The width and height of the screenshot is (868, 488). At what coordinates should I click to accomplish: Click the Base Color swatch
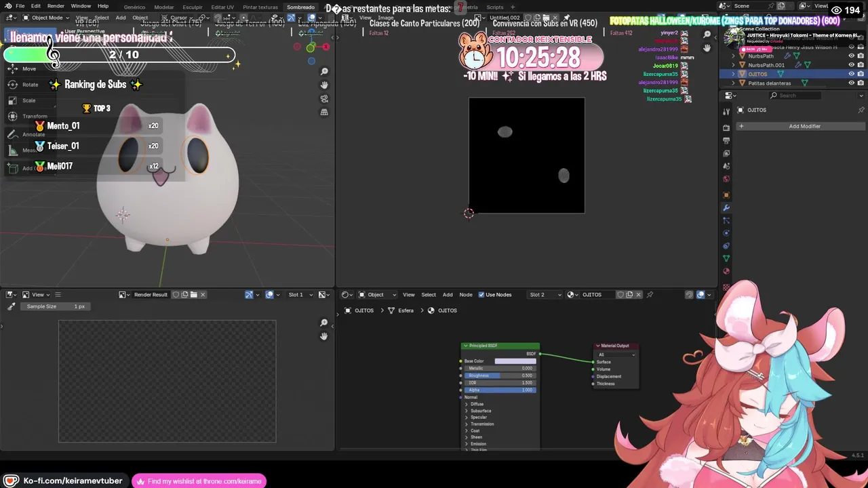(515, 361)
